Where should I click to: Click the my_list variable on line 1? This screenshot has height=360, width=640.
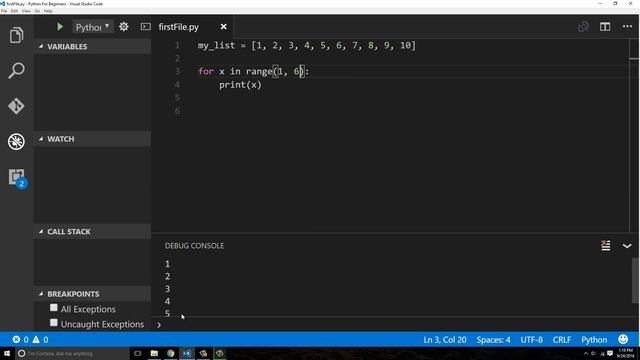tap(216, 45)
